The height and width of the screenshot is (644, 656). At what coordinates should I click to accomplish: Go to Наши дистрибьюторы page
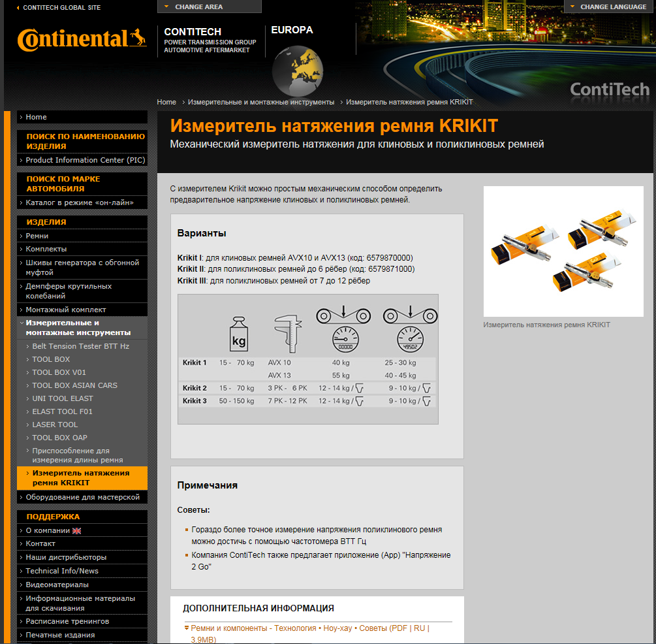click(x=66, y=557)
